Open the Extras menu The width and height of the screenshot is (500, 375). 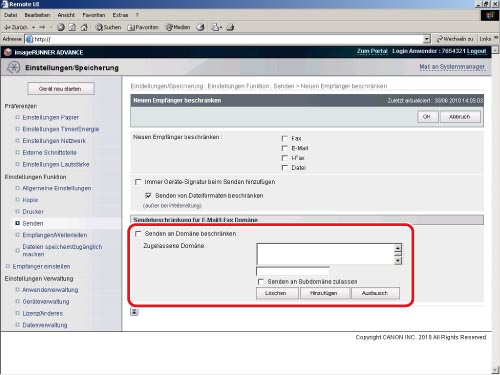click(120, 15)
